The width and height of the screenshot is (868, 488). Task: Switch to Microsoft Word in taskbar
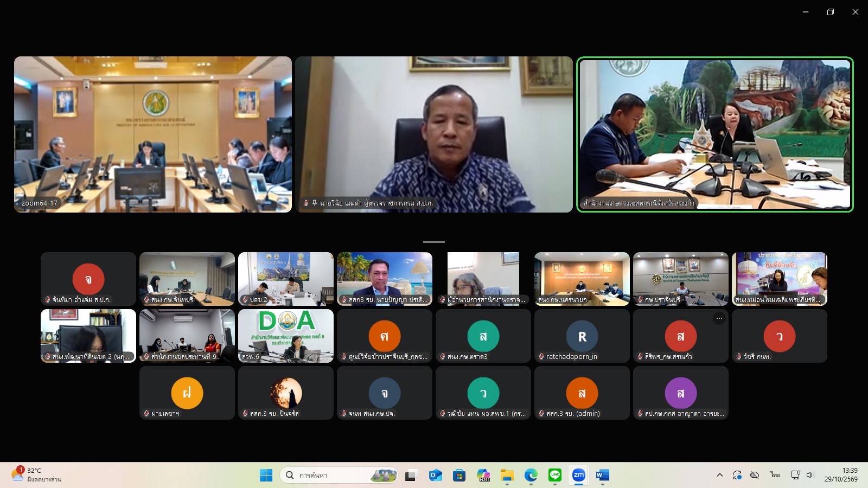[603, 476]
